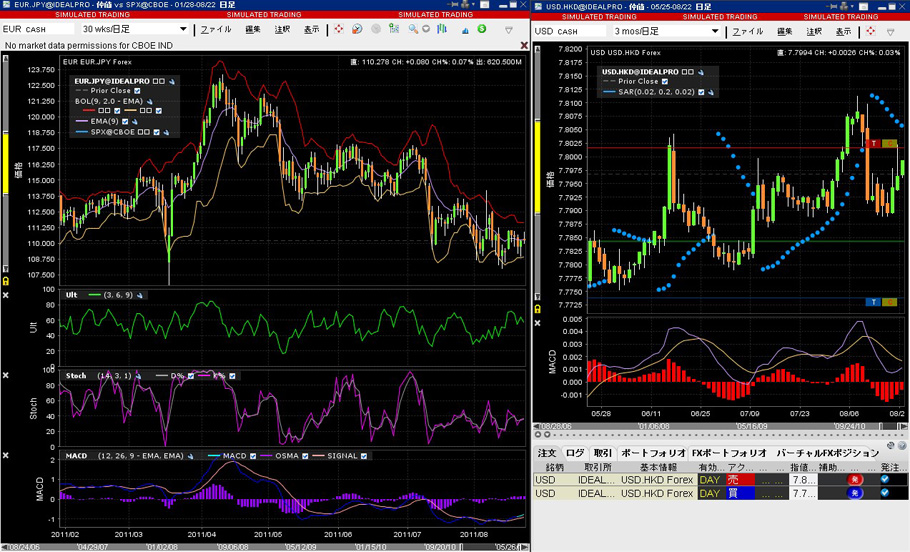
Task: Click the candlestick bar-type icon in EUR.JPY toolbar
Action: tap(442, 28)
